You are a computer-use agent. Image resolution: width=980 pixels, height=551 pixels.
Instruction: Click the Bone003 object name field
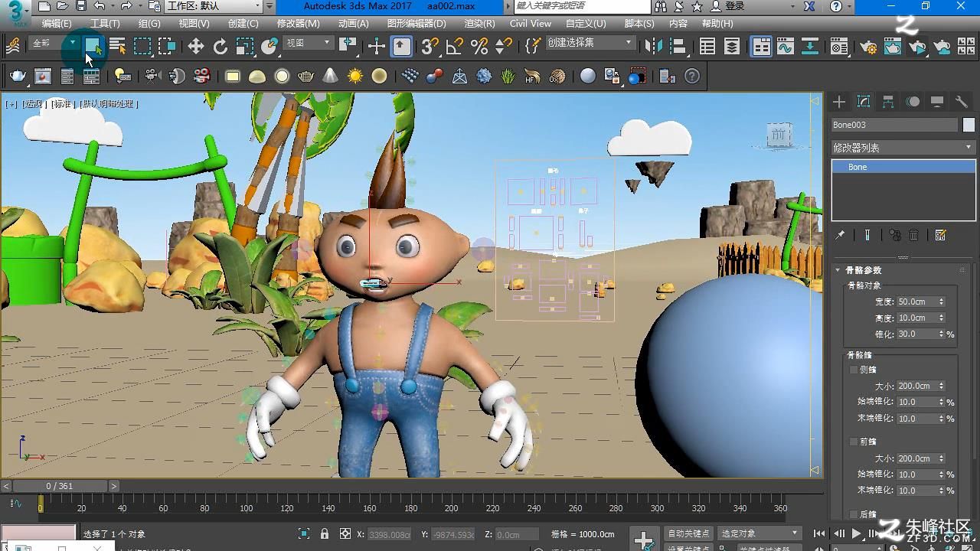point(894,125)
